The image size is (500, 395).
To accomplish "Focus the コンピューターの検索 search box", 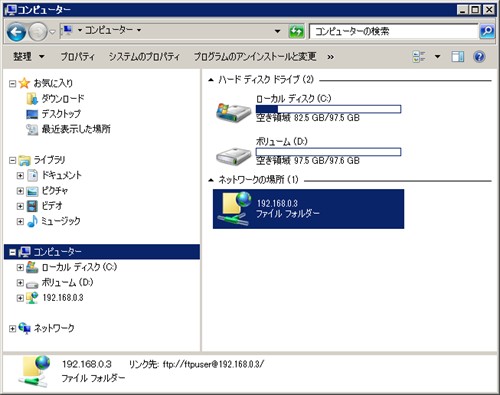I will pos(393,32).
